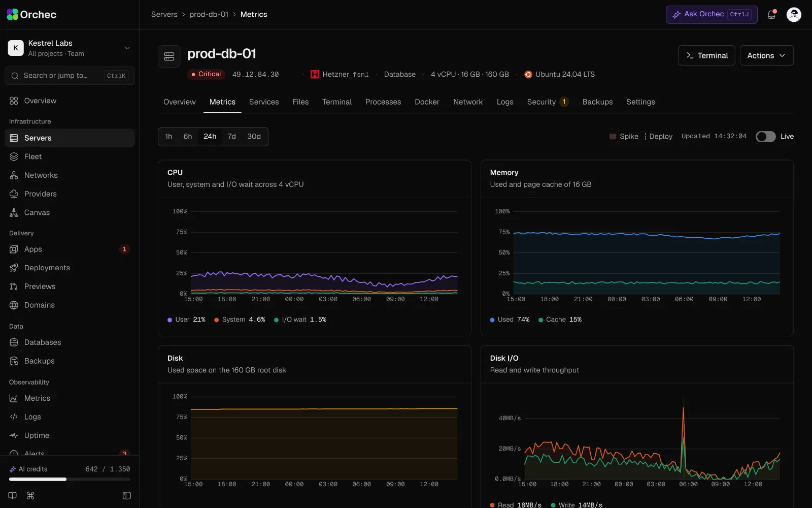Open Networks in the sidebar
The height and width of the screenshot is (508, 812).
pyautogui.click(x=70, y=175)
